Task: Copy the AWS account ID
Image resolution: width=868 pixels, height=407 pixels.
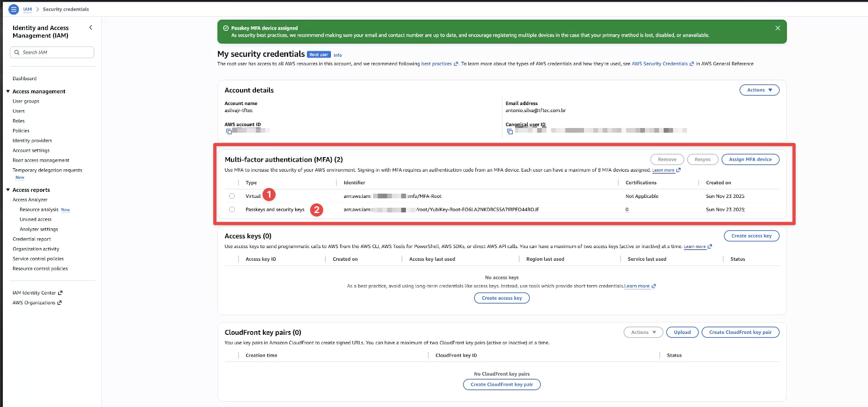Action: [x=229, y=132]
